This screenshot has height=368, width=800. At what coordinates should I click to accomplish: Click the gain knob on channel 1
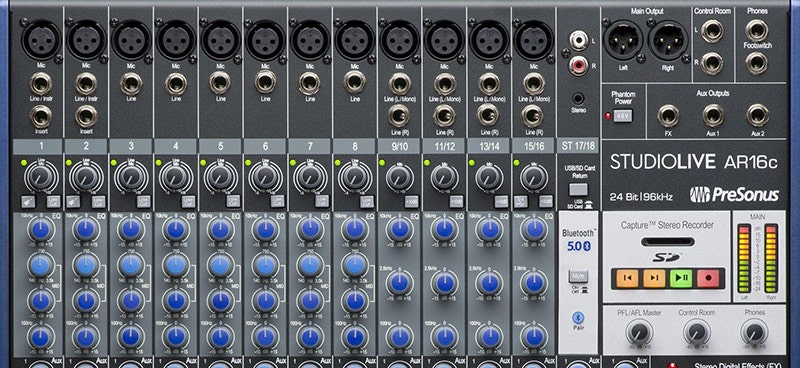tap(41, 177)
